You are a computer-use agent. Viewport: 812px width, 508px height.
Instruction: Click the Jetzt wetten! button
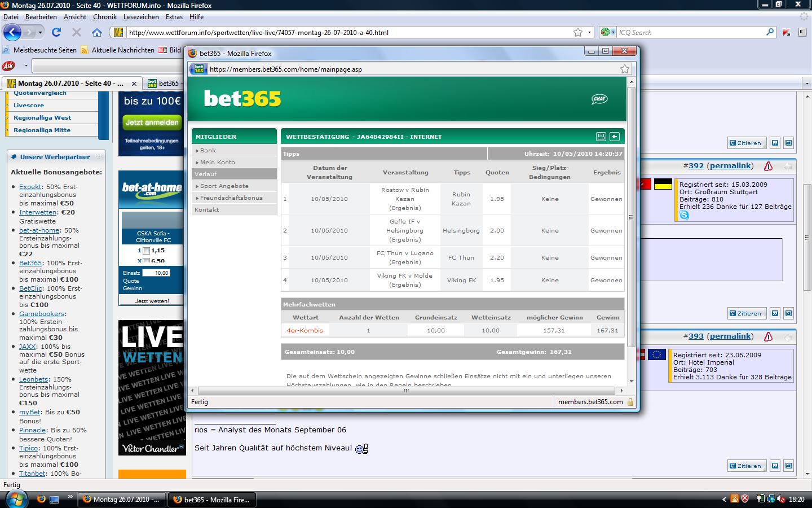(152, 301)
